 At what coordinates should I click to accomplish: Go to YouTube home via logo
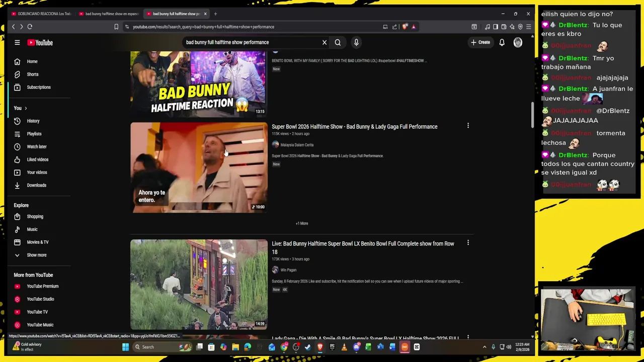click(x=40, y=43)
